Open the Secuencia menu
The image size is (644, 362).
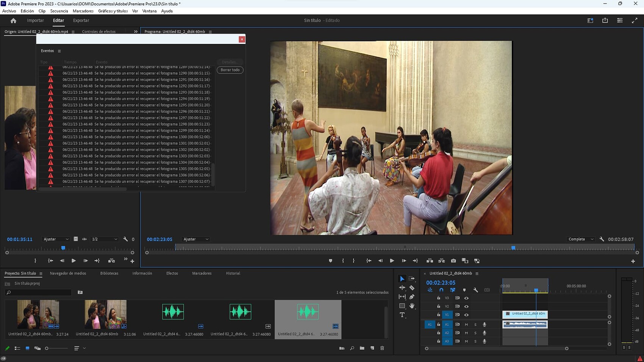pos(59,11)
